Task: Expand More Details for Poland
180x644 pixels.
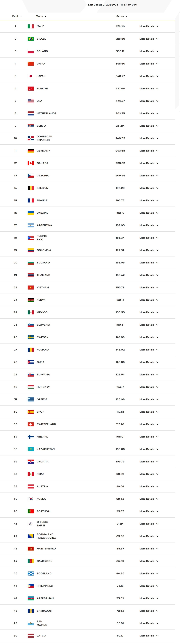Action: [149, 51]
